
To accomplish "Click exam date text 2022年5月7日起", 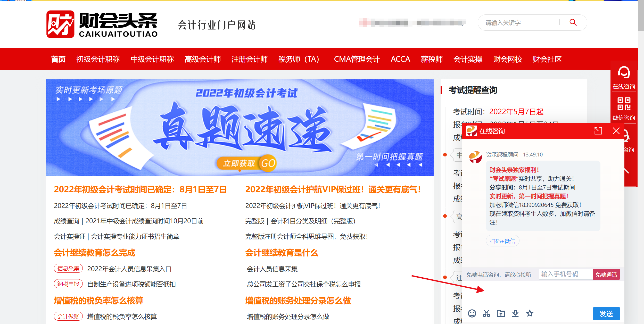I will pos(516,112).
